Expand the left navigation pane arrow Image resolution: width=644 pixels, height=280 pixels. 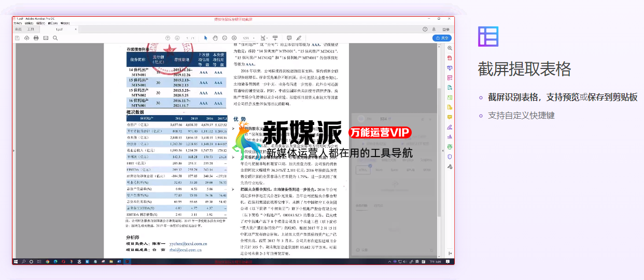(x=14, y=150)
